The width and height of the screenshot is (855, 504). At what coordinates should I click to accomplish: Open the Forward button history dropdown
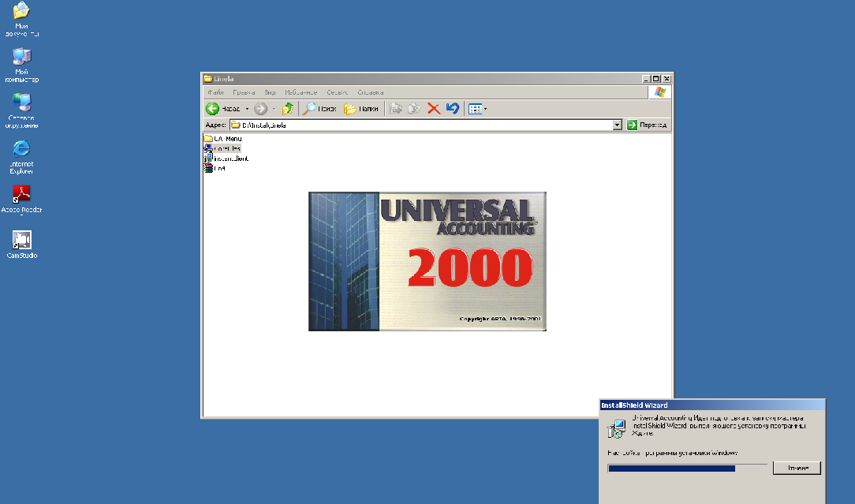click(274, 109)
